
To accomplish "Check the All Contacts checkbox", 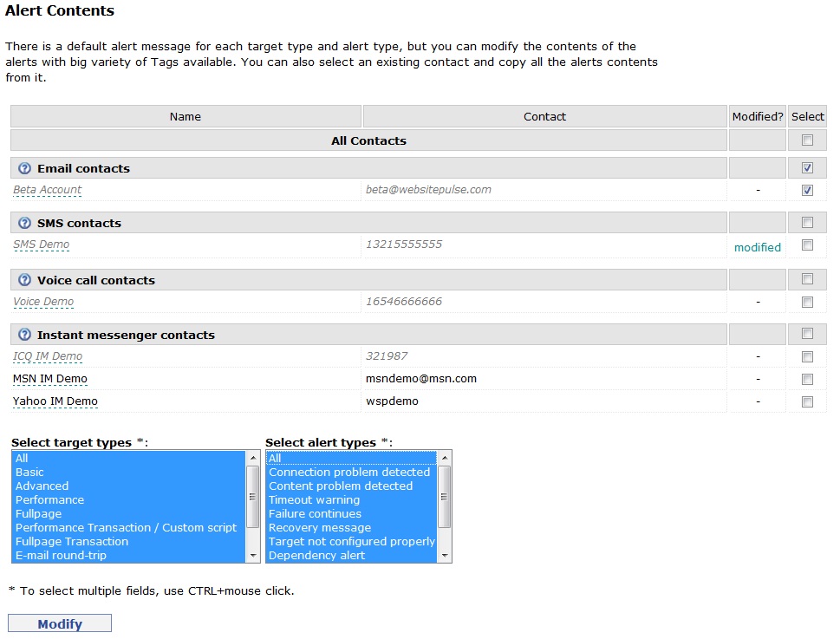I will click(807, 140).
